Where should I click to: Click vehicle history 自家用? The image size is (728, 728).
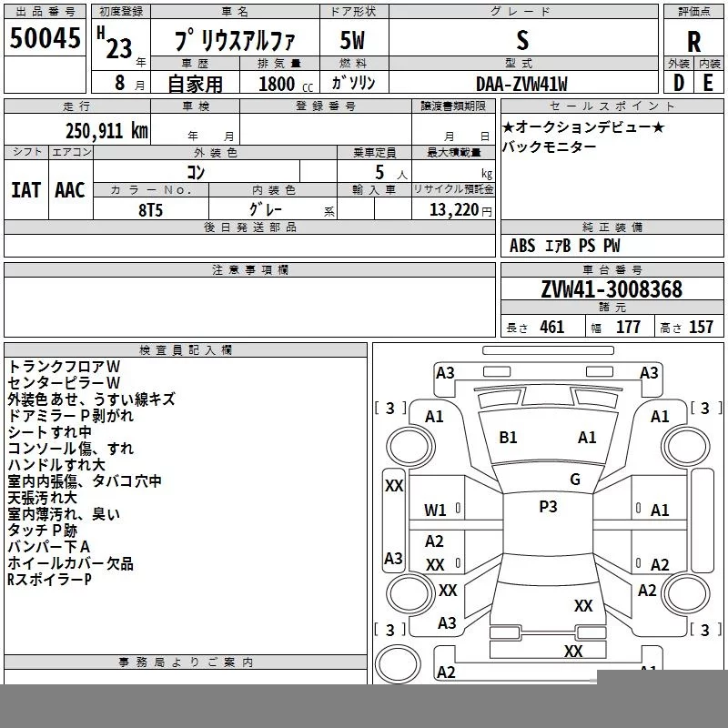195,84
